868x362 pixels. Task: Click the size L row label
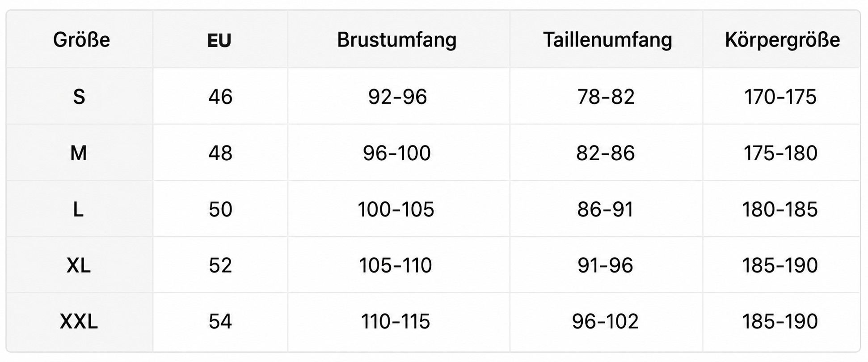(78, 209)
